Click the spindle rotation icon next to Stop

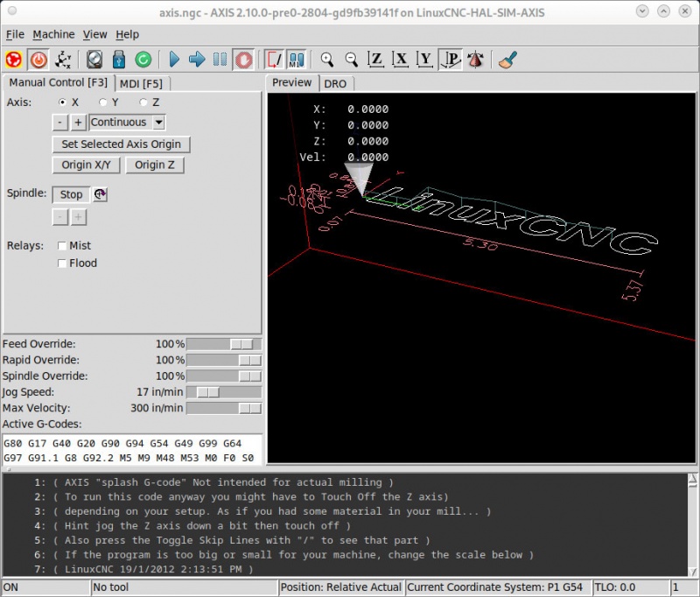coord(100,194)
